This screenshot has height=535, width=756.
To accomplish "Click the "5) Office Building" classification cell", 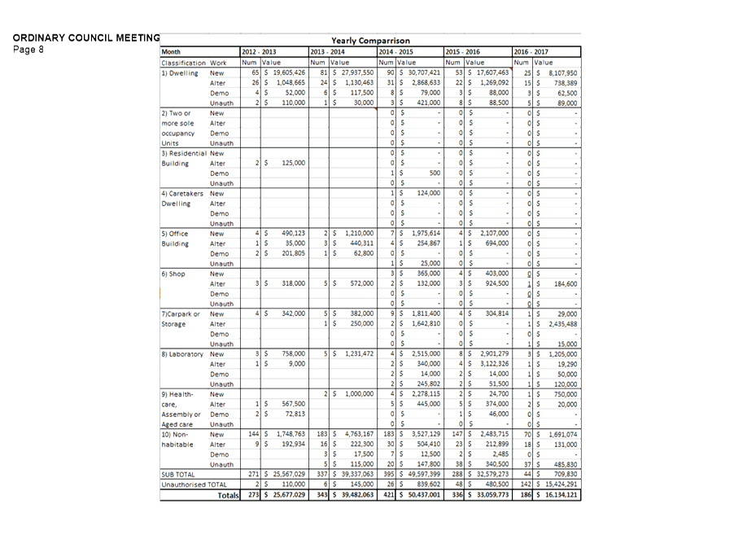I will pyautogui.click(x=179, y=239).
